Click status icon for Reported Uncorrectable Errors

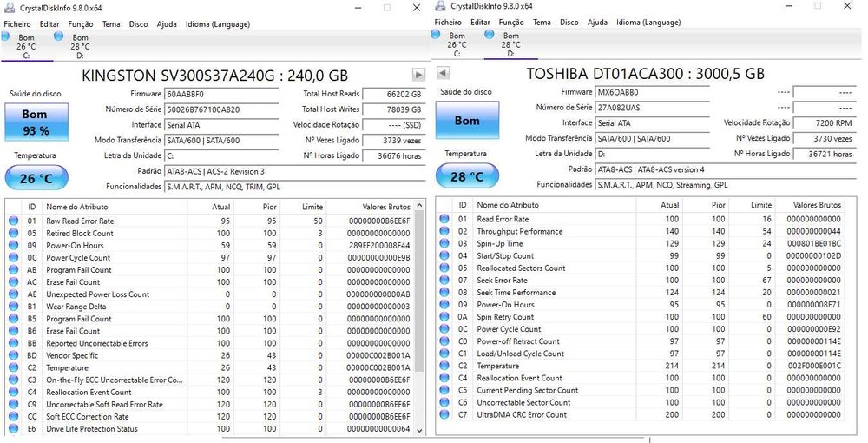pos(13,343)
